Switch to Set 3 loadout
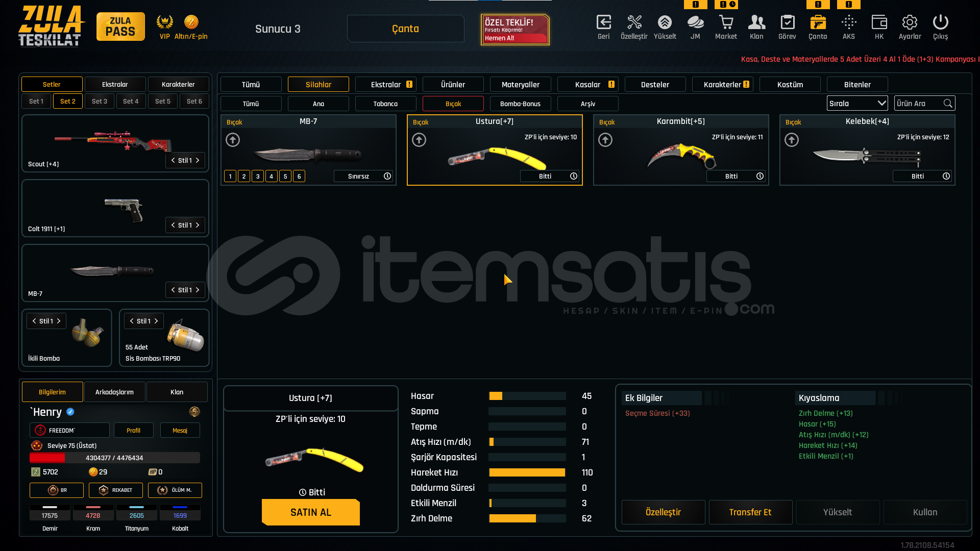 pos(100,101)
